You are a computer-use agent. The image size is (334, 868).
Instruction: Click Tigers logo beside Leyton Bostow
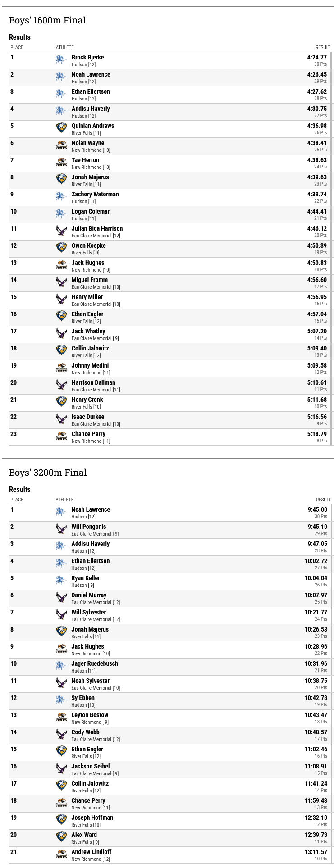coord(61,718)
